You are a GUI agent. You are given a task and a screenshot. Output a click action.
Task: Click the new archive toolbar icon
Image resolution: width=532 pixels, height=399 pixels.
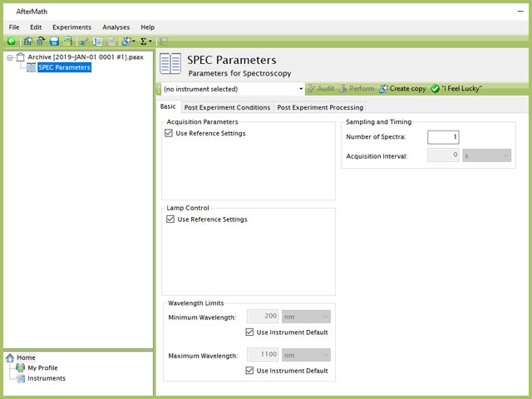pyautogui.click(x=27, y=42)
